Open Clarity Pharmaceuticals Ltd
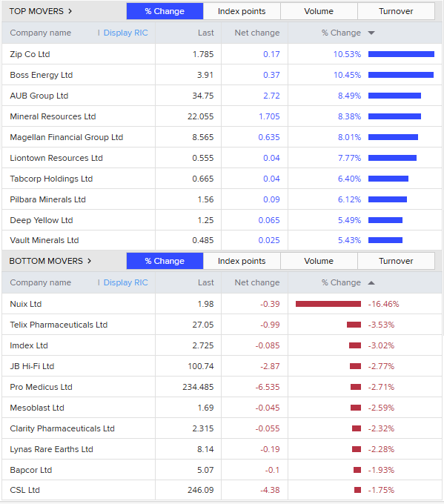The image size is (444, 504). coord(62,428)
